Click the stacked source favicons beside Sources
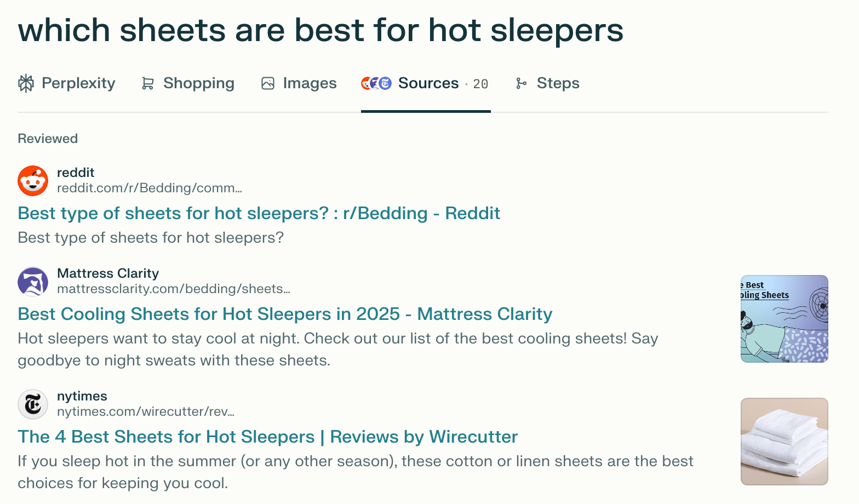 click(x=376, y=83)
